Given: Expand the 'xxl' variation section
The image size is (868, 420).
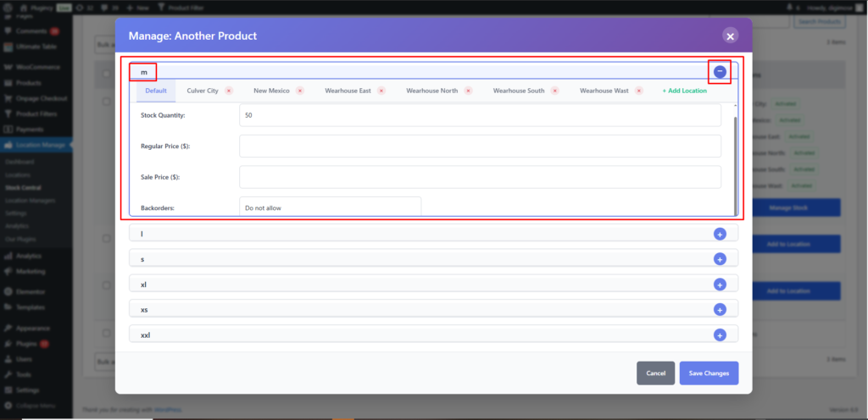Looking at the screenshot, I should (x=720, y=335).
